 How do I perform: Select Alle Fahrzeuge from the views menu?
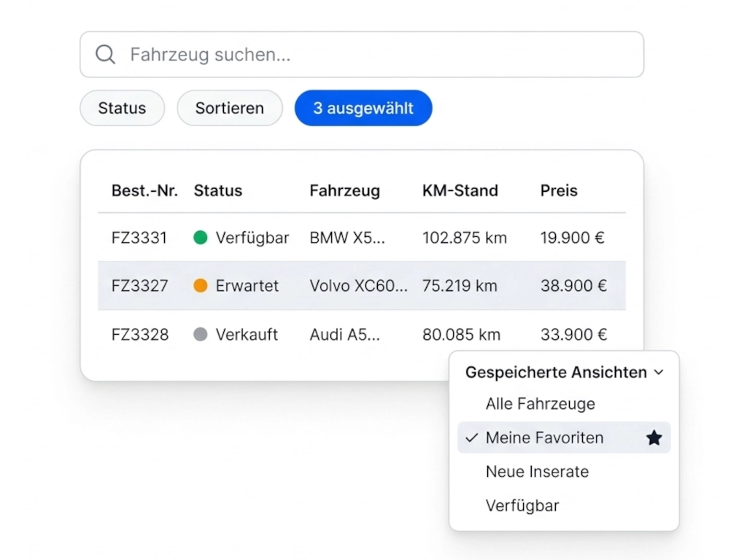tap(540, 403)
